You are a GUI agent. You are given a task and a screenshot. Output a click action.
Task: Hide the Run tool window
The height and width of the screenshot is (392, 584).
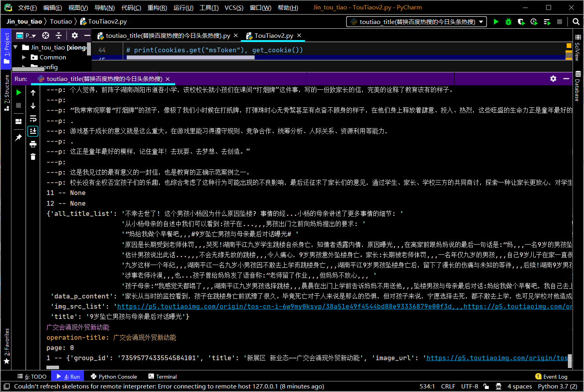click(566, 79)
